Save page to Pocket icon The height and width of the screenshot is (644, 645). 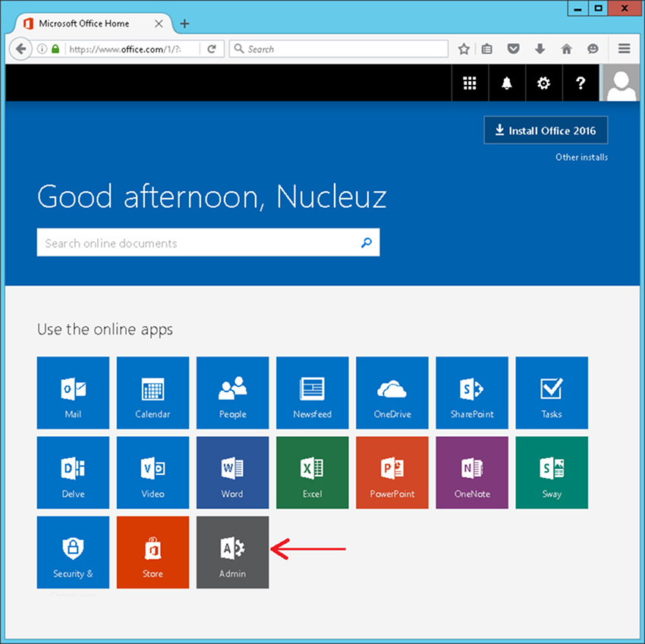tap(513, 49)
